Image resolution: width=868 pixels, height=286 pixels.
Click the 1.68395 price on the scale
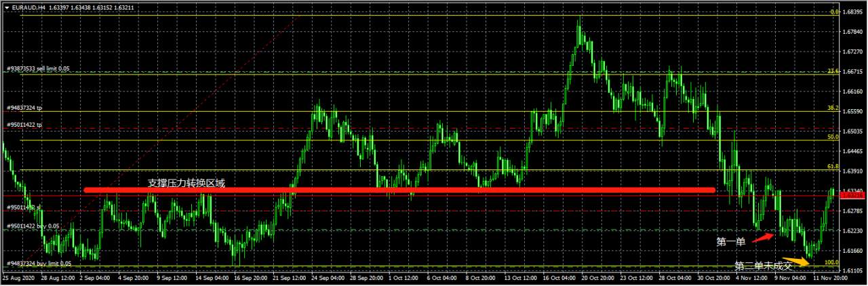click(853, 12)
